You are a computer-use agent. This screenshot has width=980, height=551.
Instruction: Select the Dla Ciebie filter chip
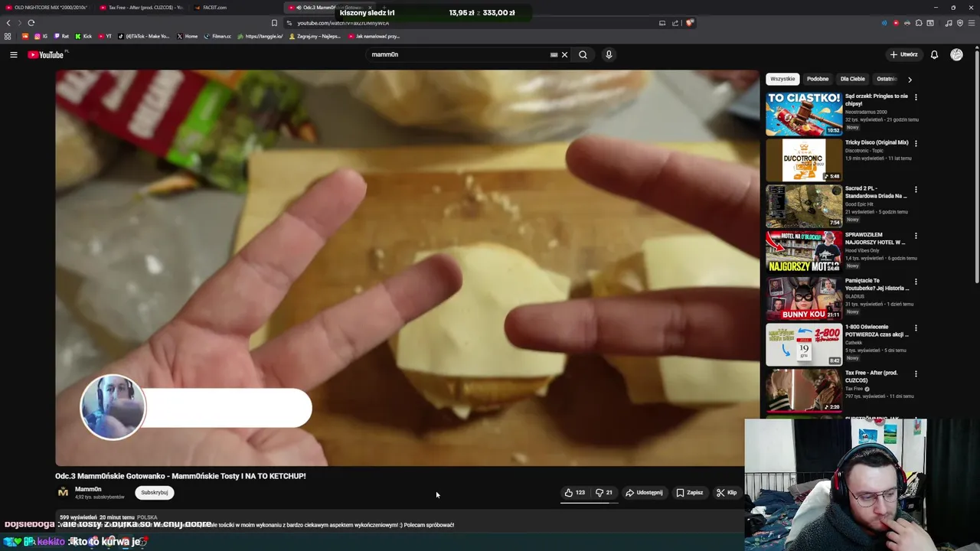[853, 79]
